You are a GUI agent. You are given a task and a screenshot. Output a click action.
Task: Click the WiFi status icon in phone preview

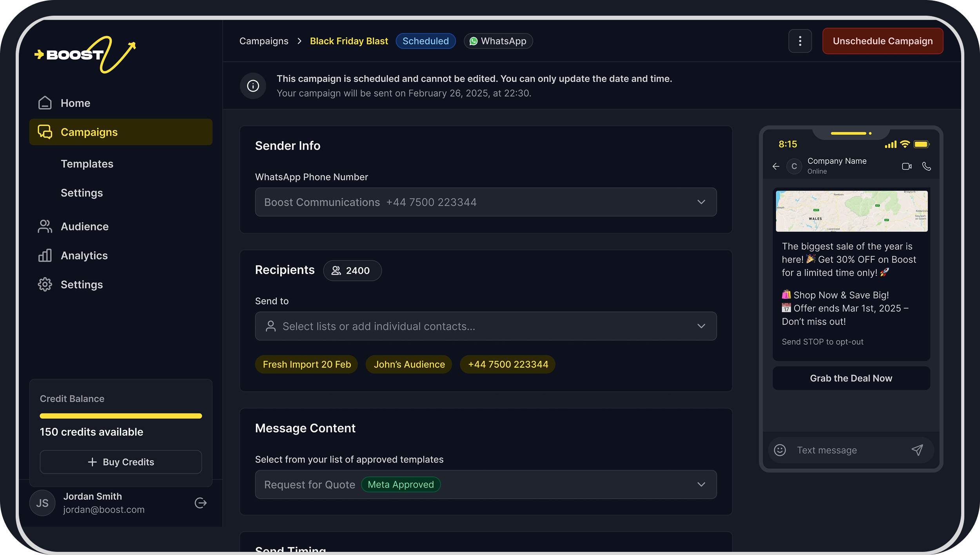click(x=905, y=144)
